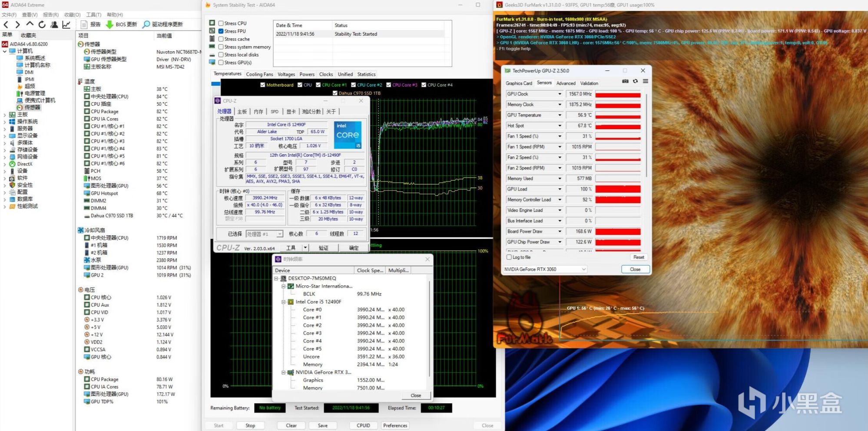Click the DirectX Xbox icon in tree
Viewport: 868px width, 431px height.
click(12, 164)
